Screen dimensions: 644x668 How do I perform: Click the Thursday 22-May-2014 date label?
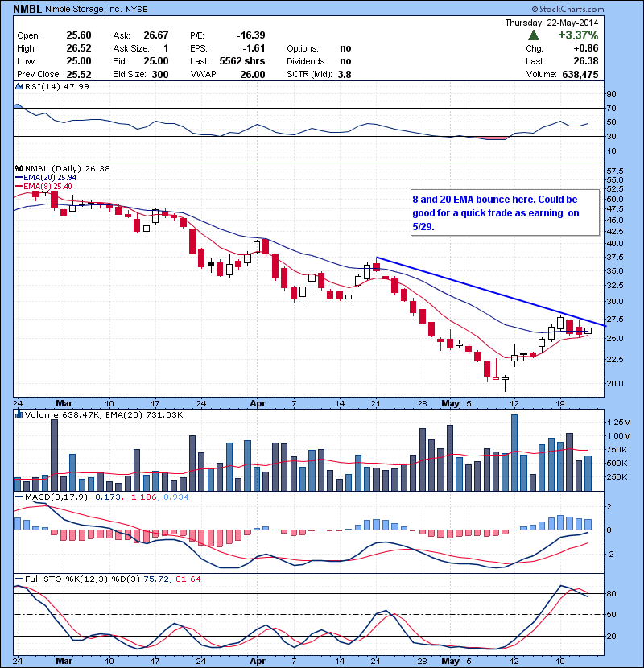tap(551, 23)
